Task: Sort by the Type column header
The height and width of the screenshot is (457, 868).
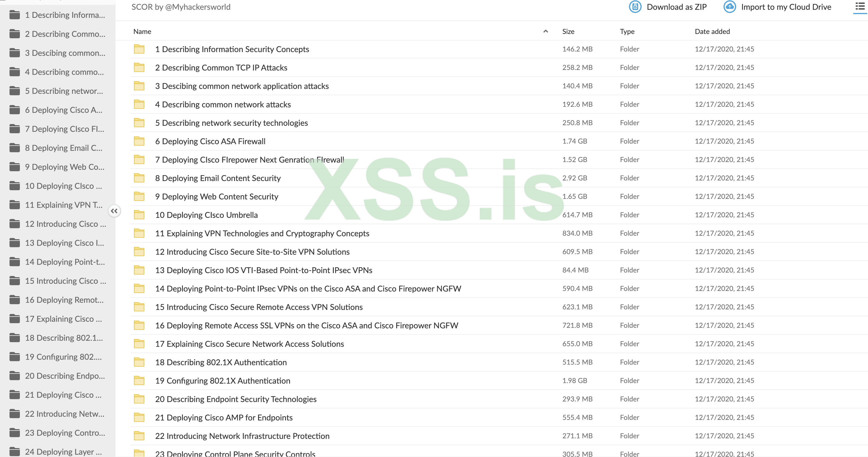Action: 627,31
